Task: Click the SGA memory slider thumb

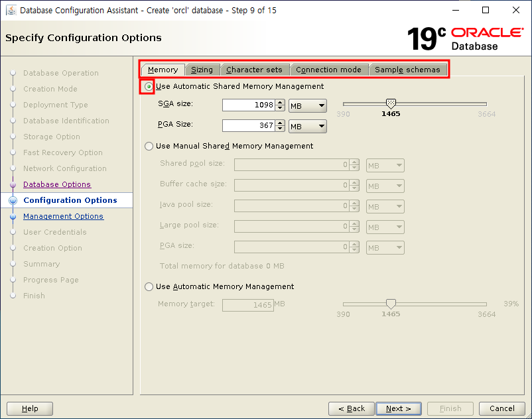Action: coord(391,103)
